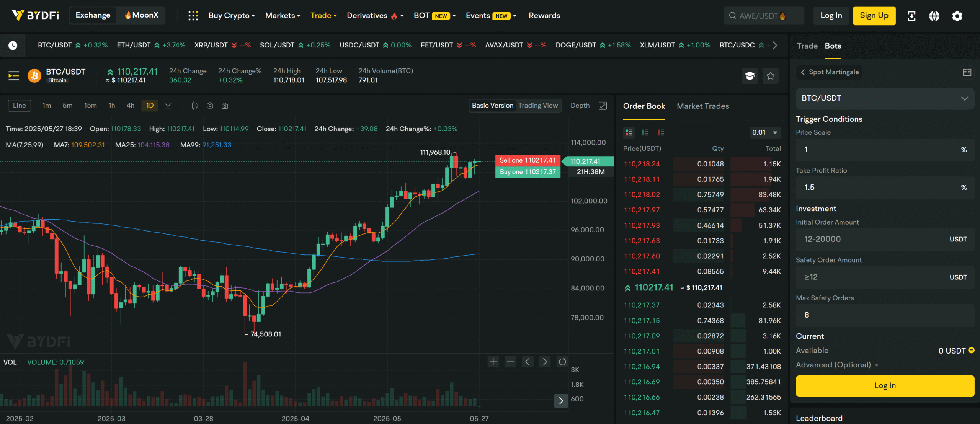
Task: Switch to Market Trades tab
Action: click(703, 106)
